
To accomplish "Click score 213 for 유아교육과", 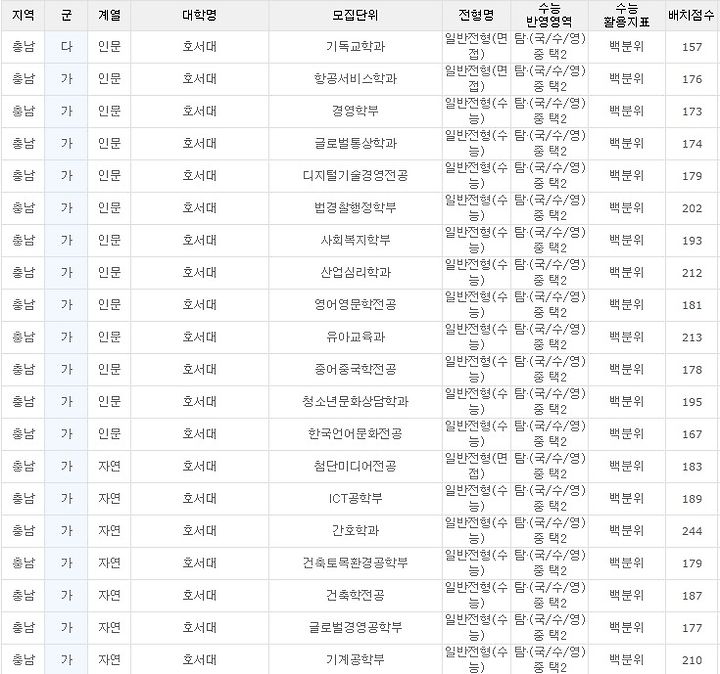I will (x=692, y=337).
